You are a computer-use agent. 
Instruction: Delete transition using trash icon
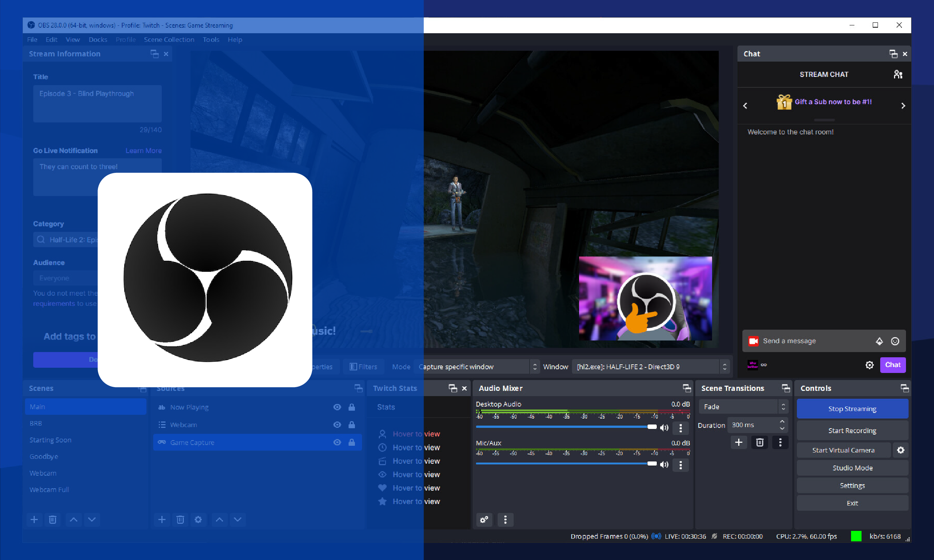point(760,442)
